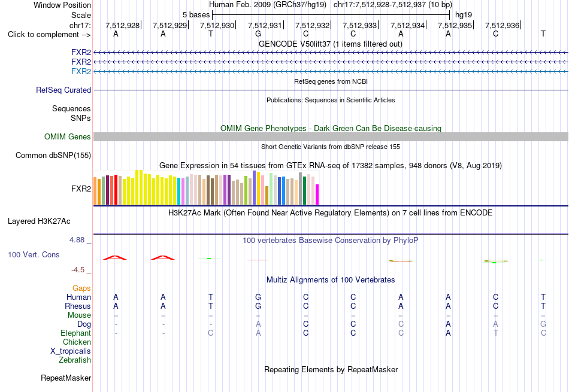The image size is (569, 392).
Task: Select the Dog species label
Action: tap(84, 324)
